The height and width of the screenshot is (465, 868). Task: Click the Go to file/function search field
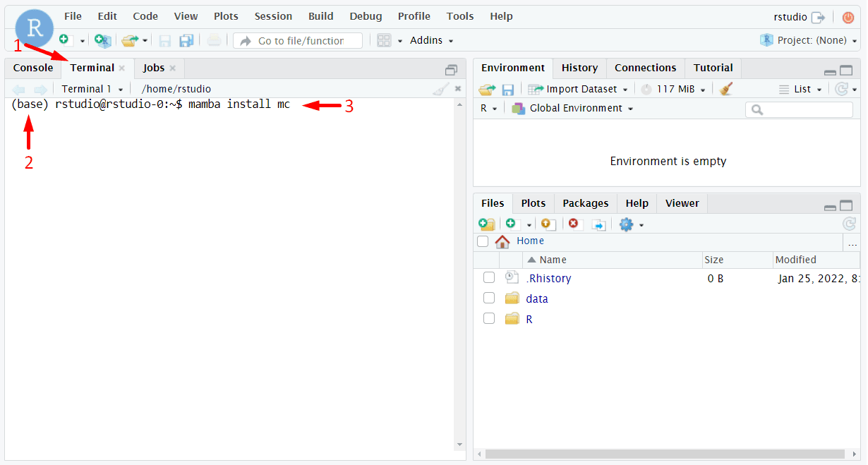point(301,41)
